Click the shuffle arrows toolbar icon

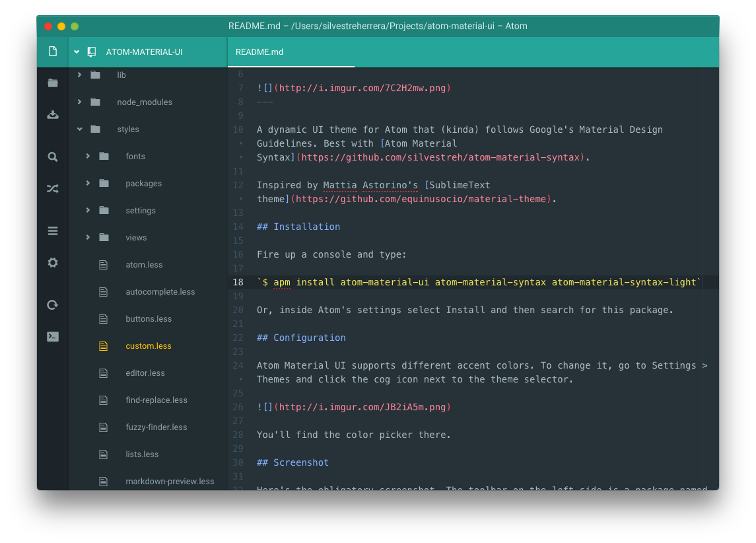[x=53, y=188]
